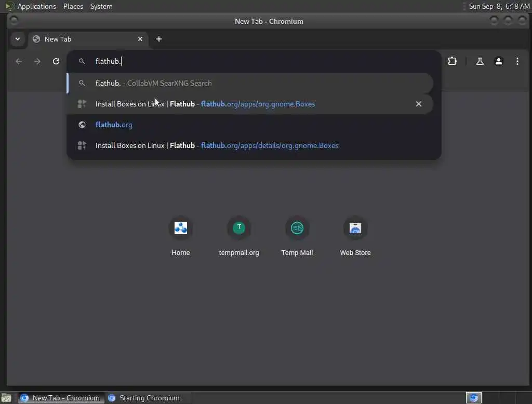Open the Home shortcut tile

[180, 236]
